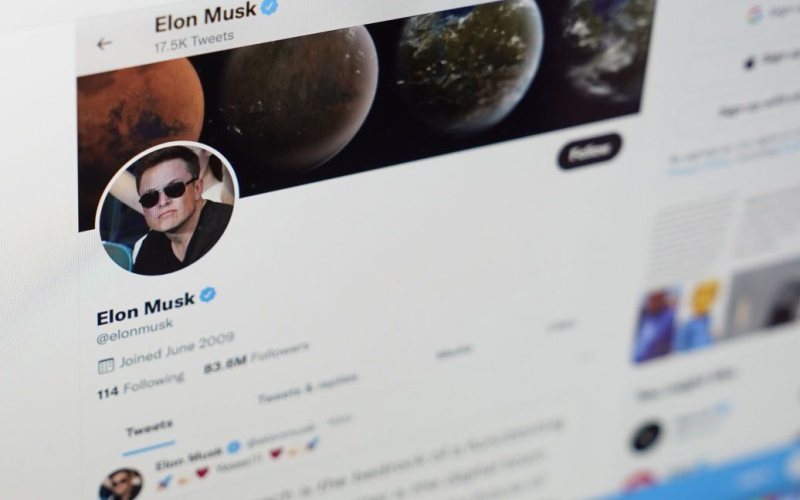Click the verified badge beside the header name

[269, 6]
